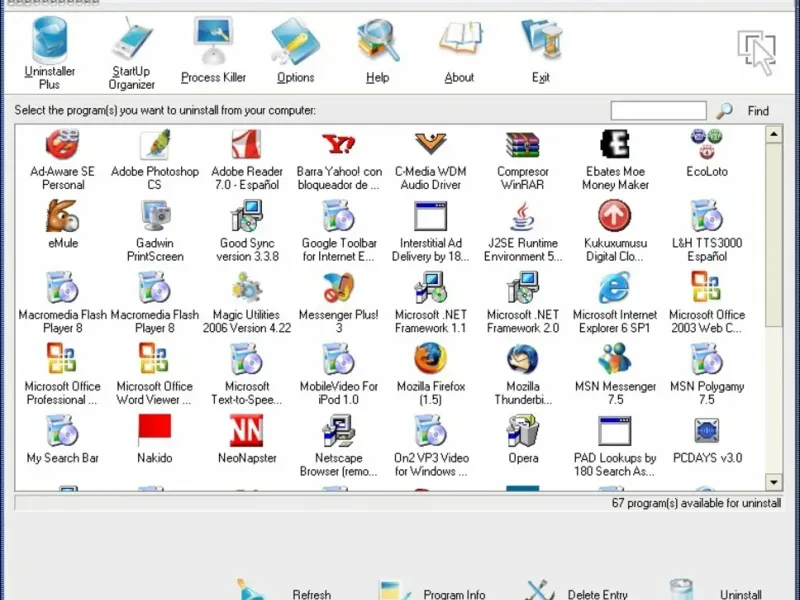Image resolution: width=800 pixels, height=600 pixels.
Task: Open Help
Action: (x=378, y=50)
